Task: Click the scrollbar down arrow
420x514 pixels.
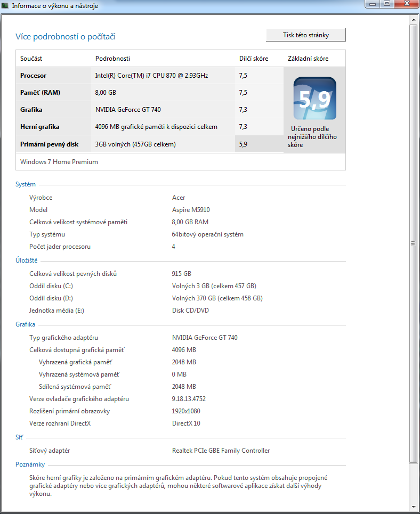Action: (413, 506)
